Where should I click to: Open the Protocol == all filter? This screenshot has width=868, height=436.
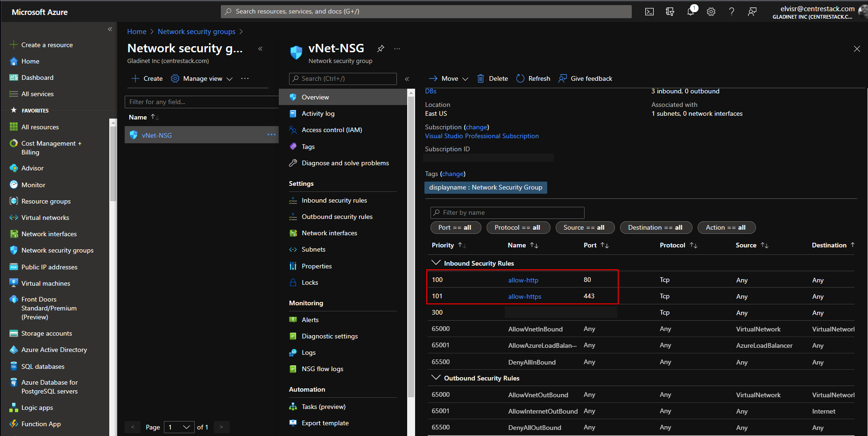(517, 227)
